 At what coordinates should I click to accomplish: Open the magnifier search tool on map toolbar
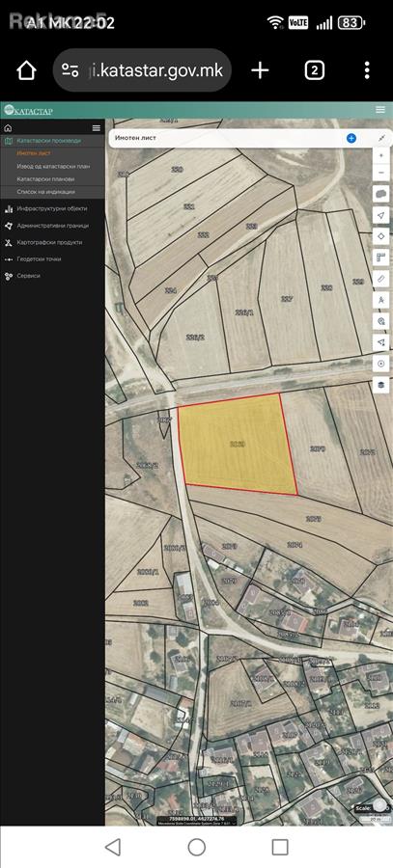[x=380, y=321]
